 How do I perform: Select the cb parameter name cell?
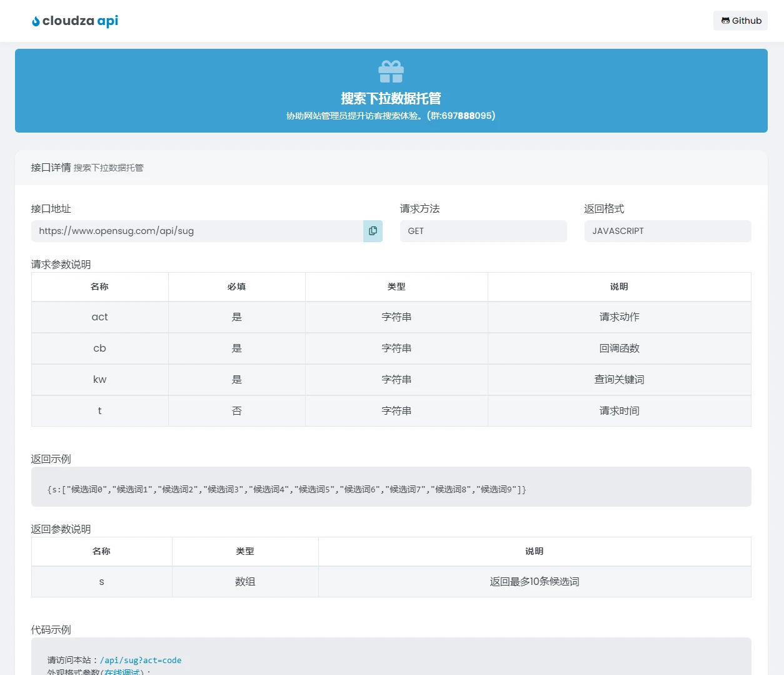(100, 348)
